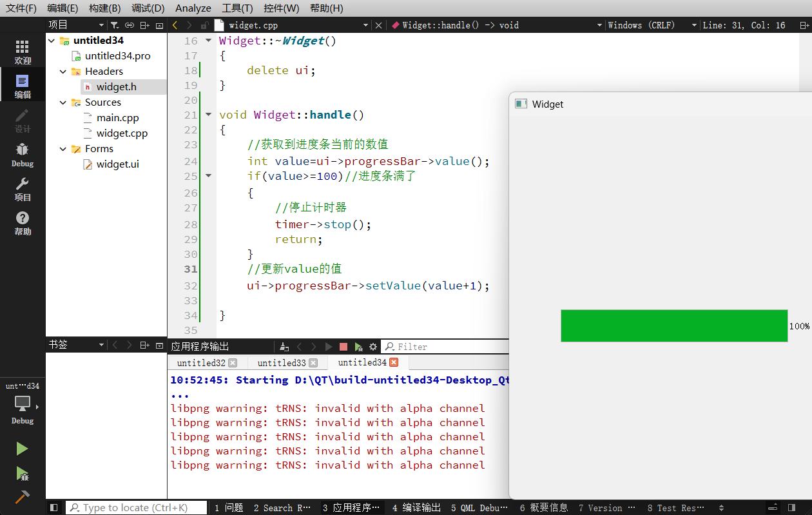Image resolution: width=812 pixels, height=515 pixels.
Task: Go to next item in application output
Action: tap(314, 347)
